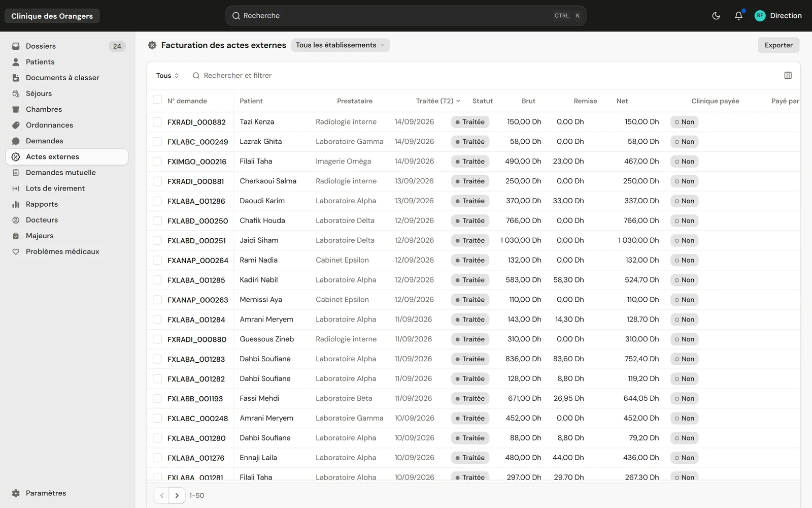Expand the Tous les établissements dropdown
812x508 pixels.
tap(341, 45)
